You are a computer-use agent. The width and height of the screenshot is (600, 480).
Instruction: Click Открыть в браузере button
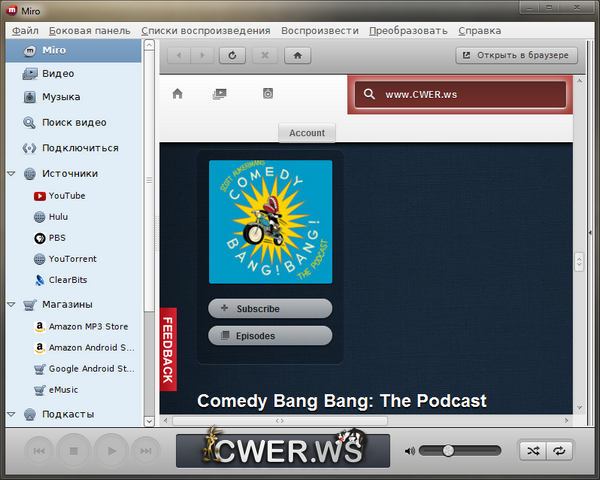coord(516,55)
